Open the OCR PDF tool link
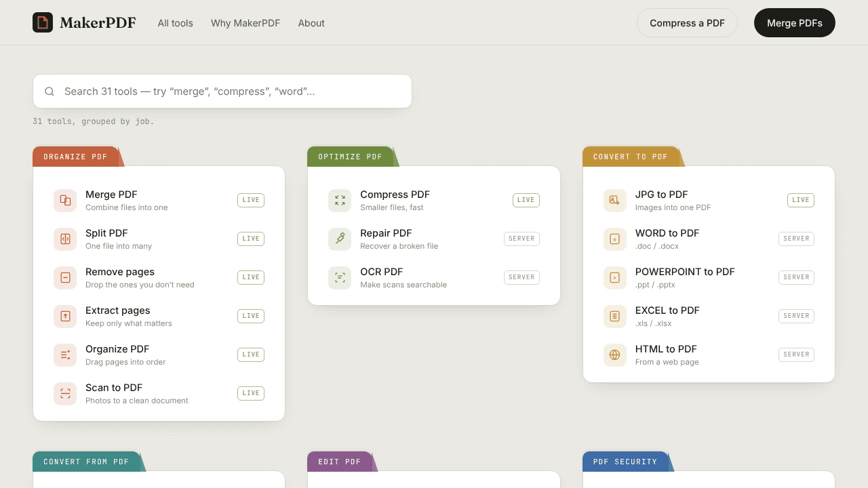 pos(382,272)
